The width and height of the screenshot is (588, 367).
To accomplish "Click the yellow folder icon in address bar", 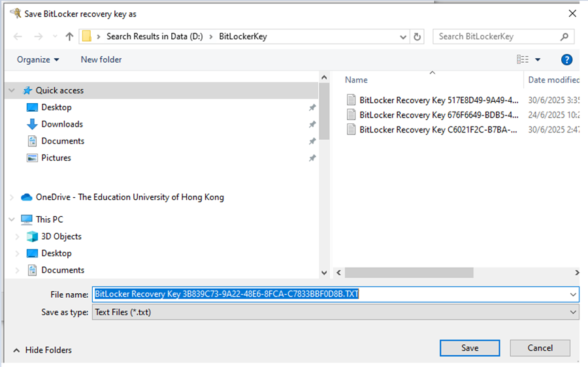I will pyautogui.click(x=87, y=37).
